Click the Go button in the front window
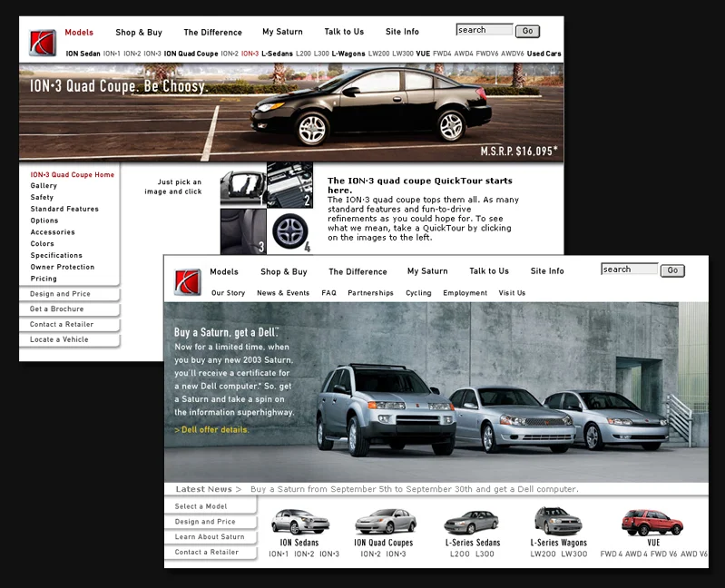725x588 pixels. tap(672, 270)
